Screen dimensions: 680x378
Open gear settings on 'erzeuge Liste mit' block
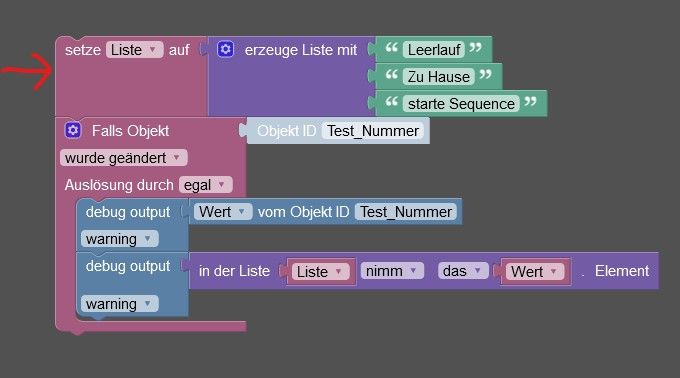click(x=226, y=49)
